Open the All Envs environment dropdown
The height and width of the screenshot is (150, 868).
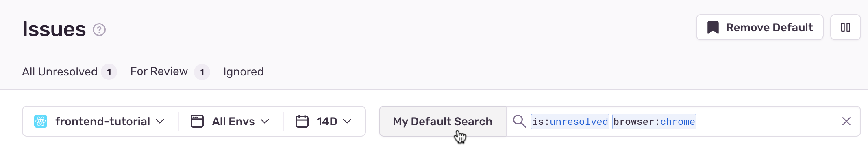(230, 121)
